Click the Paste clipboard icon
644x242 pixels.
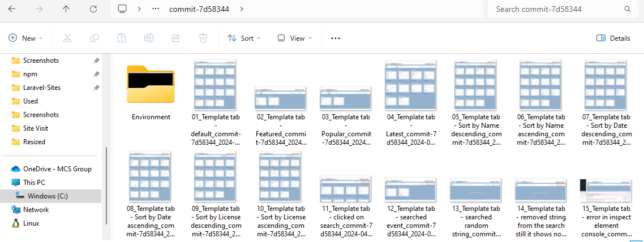pyautogui.click(x=122, y=38)
